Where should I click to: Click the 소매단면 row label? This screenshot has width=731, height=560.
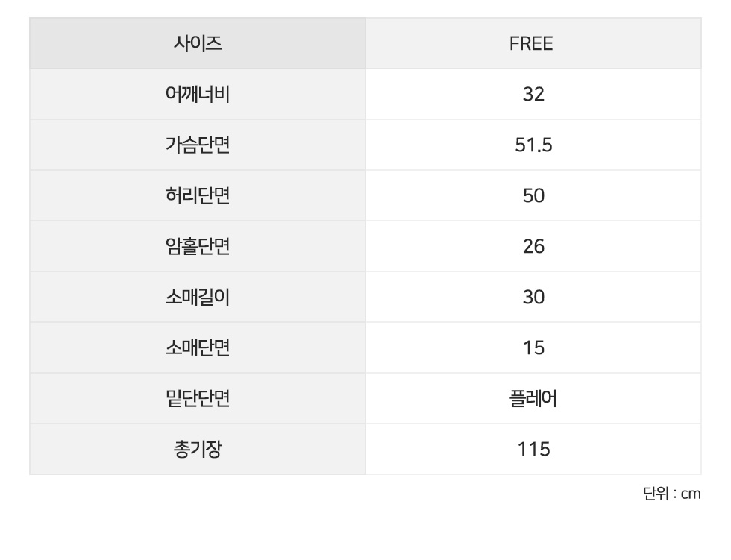point(198,348)
